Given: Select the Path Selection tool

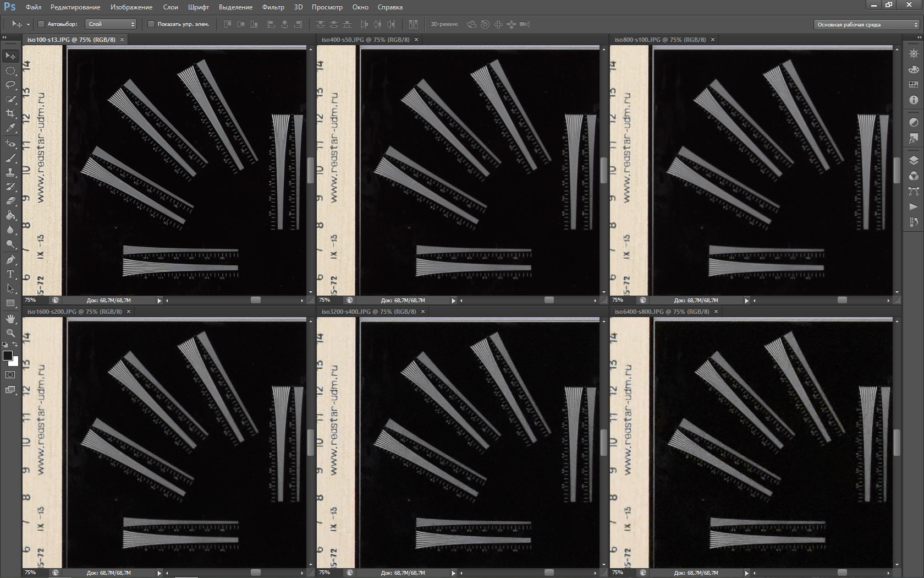Looking at the screenshot, I should pos(10,288).
